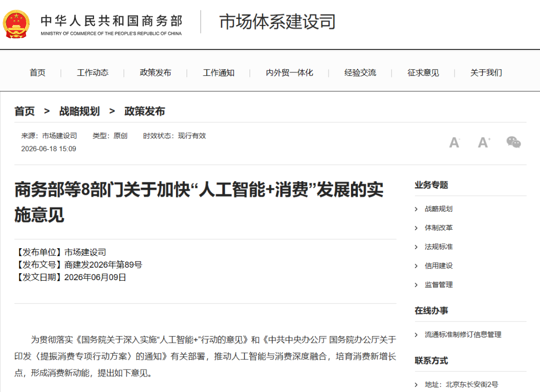
Task: Click the chevron beside 流通标准制修订信息管理
Action: click(x=416, y=335)
